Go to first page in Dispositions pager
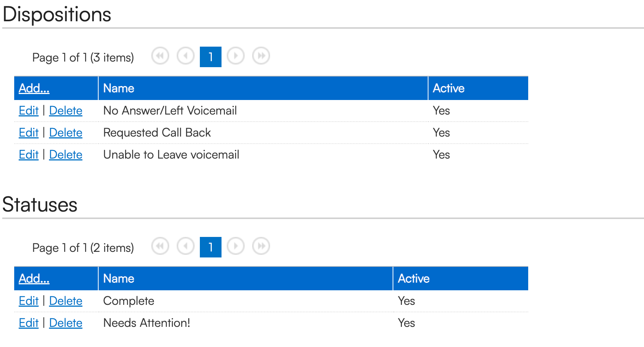The width and height of the screenshot is (644, 347). point(160,56)
